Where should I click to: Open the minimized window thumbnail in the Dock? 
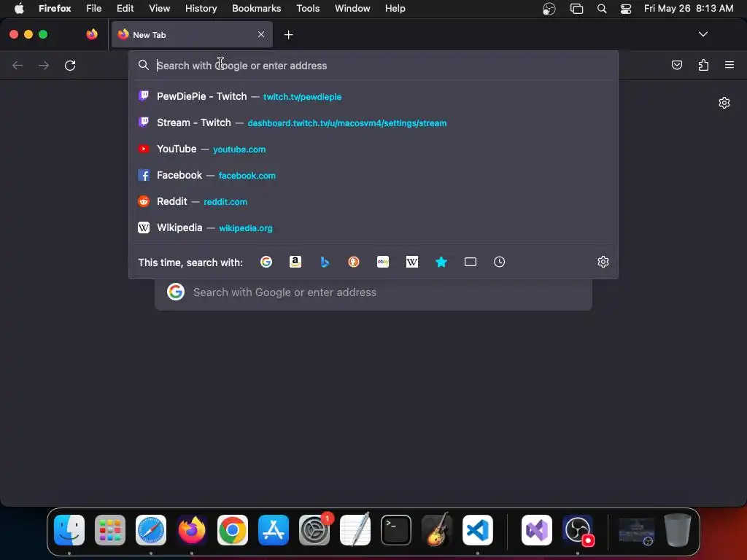[636, 531]
